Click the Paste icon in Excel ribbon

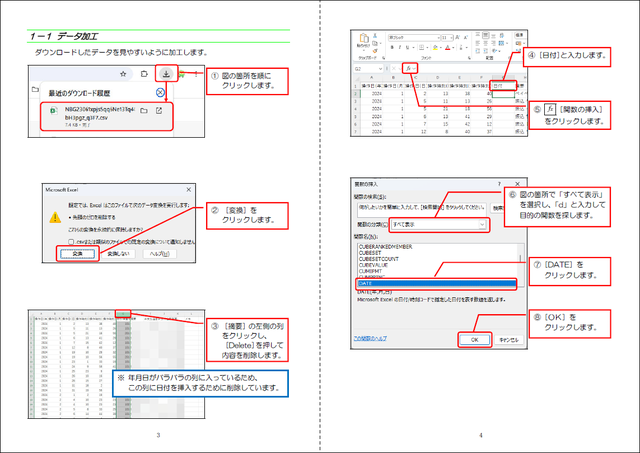coord(364,38)
